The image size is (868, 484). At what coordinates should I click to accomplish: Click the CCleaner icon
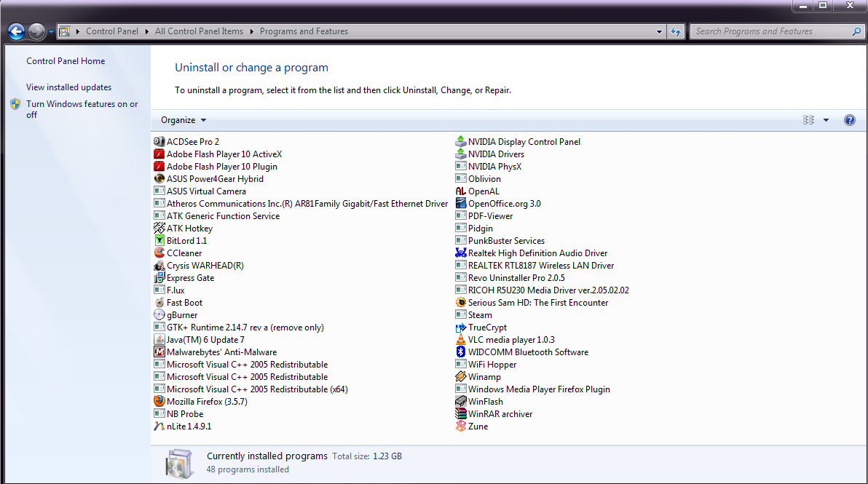point(159,253)
